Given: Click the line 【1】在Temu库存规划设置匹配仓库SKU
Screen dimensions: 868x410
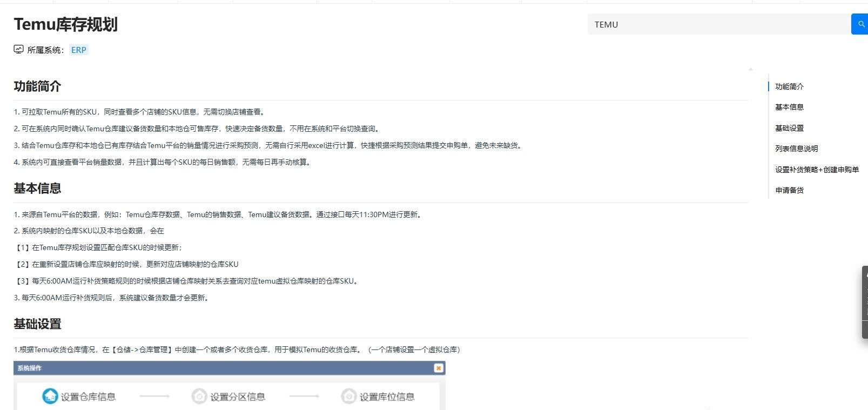Looking at the screenshot, I should [99, 247].
